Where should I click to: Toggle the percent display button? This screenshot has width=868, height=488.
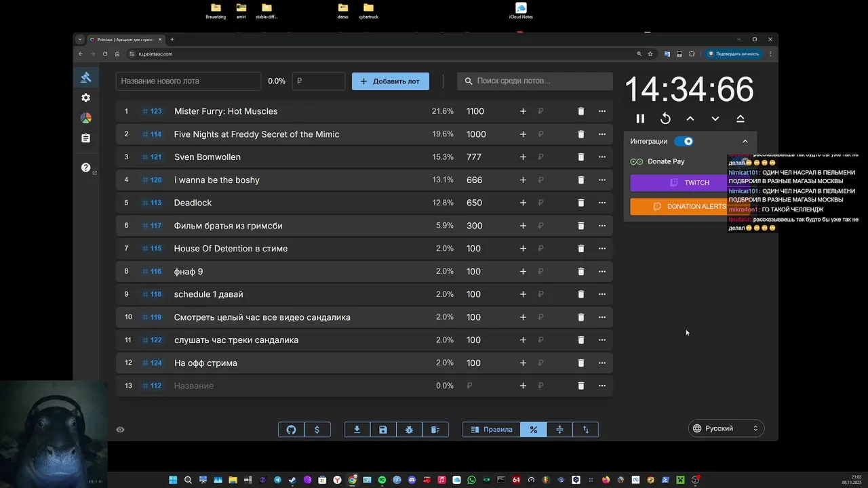[534, 430]
